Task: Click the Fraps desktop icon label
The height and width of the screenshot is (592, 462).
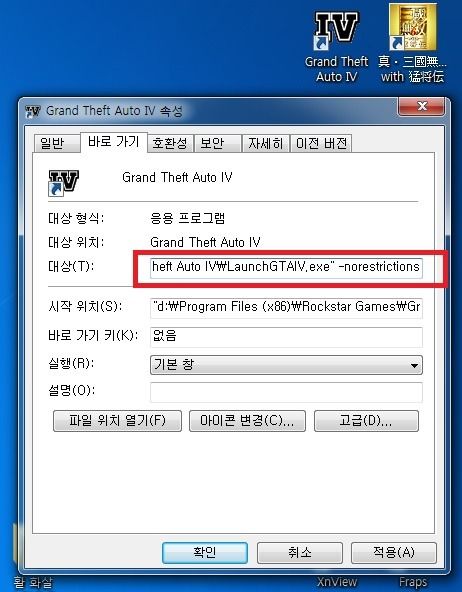Action: (413, 582)
